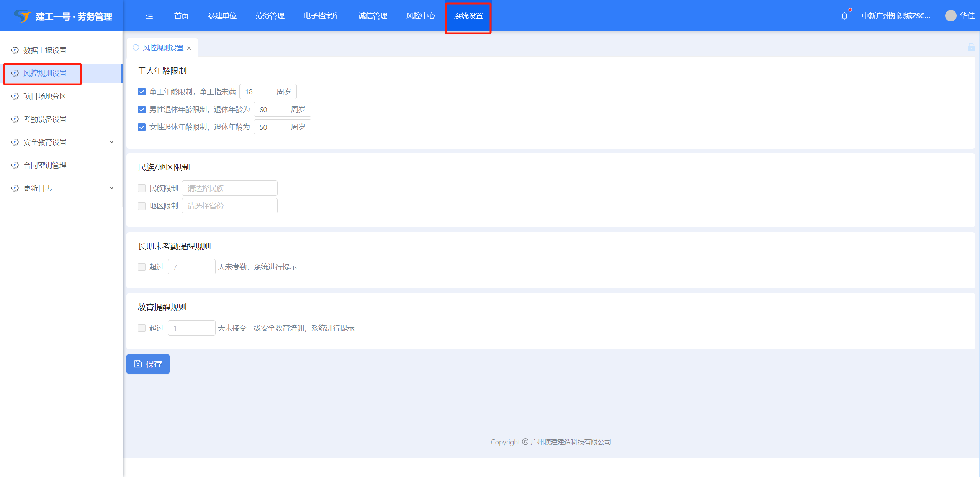
Task: Click the 建工一号 logo icon
Action: click(22, 16)
